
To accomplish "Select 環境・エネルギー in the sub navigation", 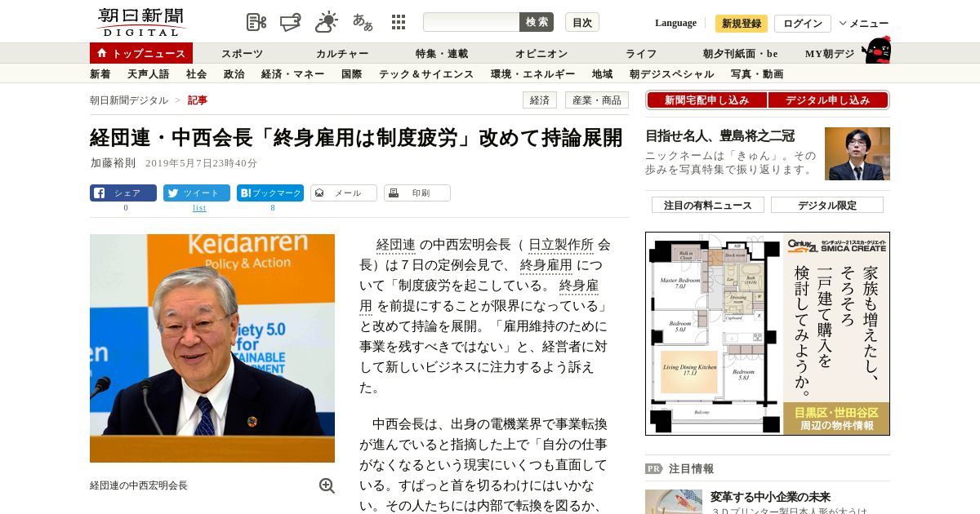I will [533, 74].
